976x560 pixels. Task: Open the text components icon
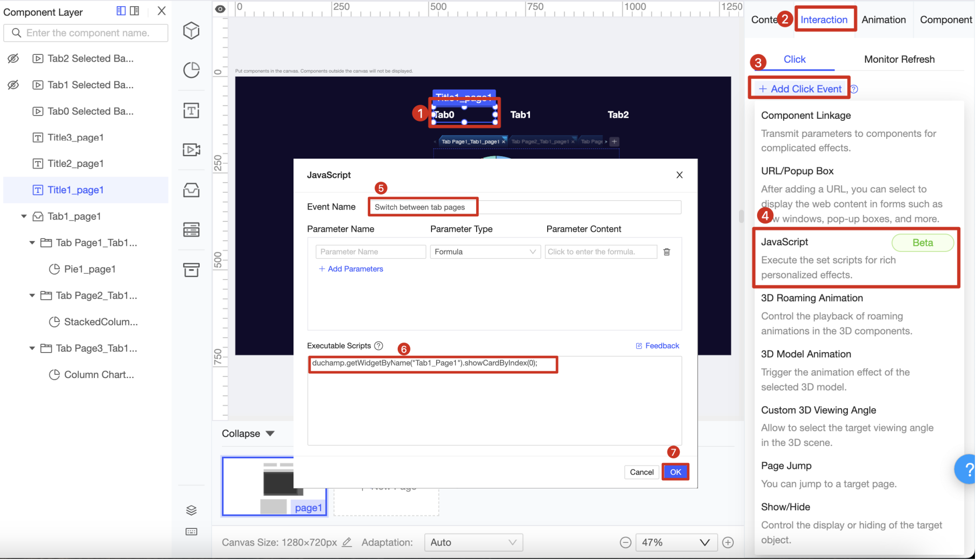tap(191, 110)
